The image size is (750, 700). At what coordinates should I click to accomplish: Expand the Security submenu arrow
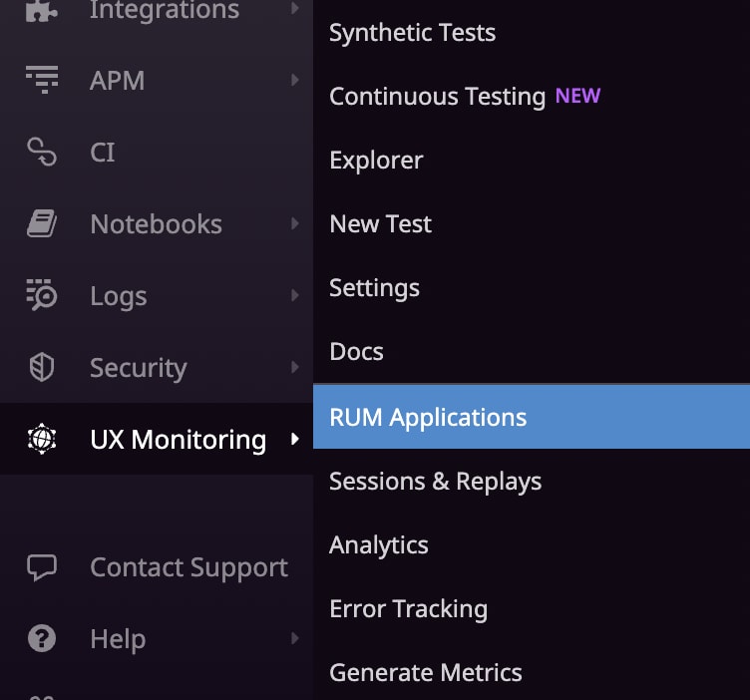point(295,367)
